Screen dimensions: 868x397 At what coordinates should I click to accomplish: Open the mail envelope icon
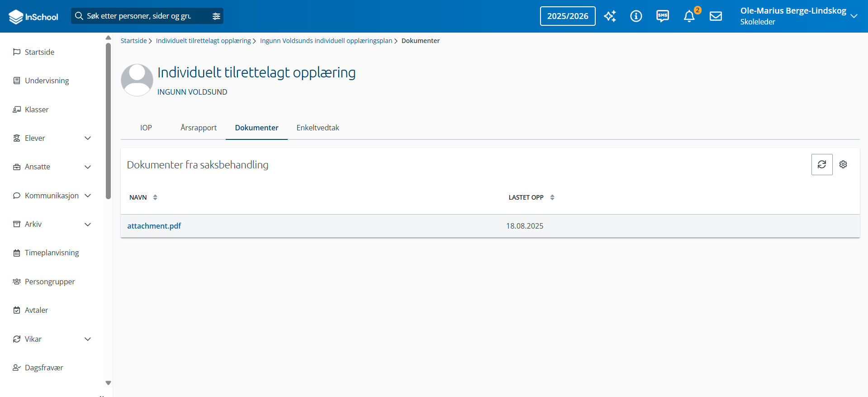(716, 16)
